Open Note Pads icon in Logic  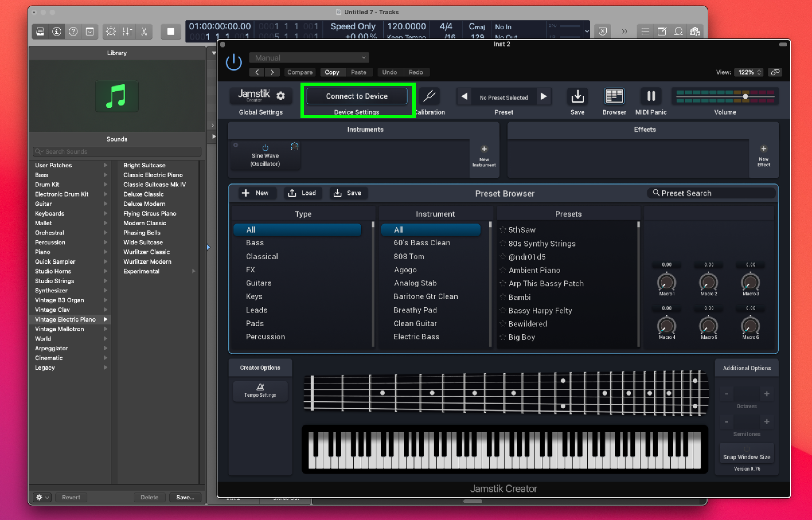(x=662, y=32)
